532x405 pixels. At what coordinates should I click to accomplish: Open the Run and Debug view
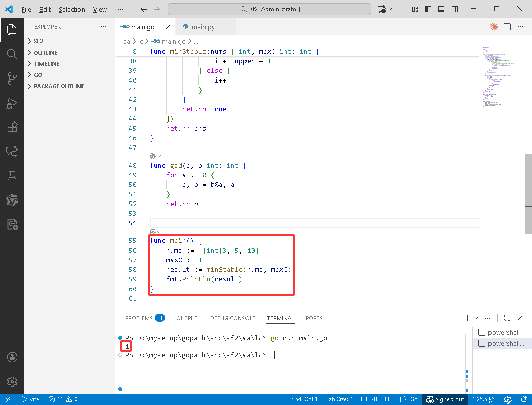point(12,103)
